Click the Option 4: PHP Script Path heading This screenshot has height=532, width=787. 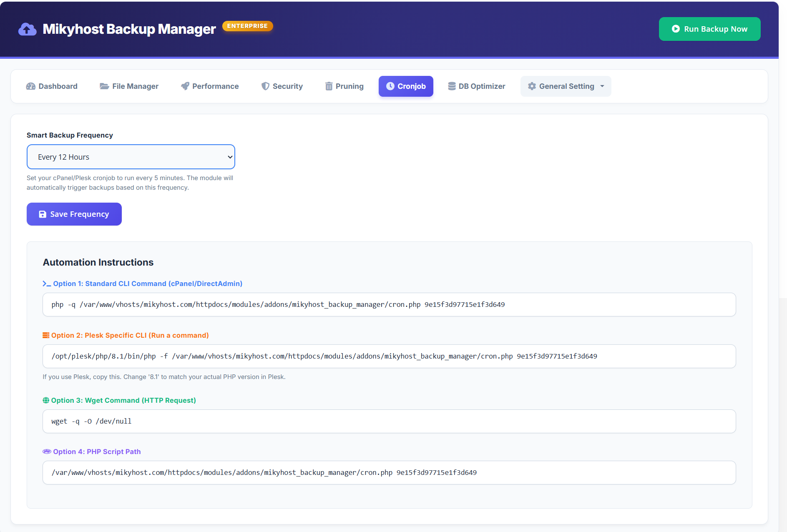click(x=97, y=452)
